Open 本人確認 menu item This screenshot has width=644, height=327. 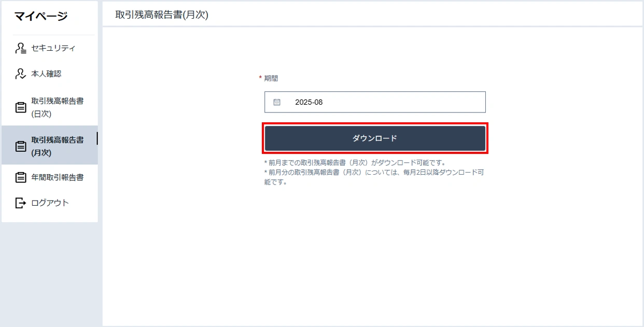coord(49,74)
